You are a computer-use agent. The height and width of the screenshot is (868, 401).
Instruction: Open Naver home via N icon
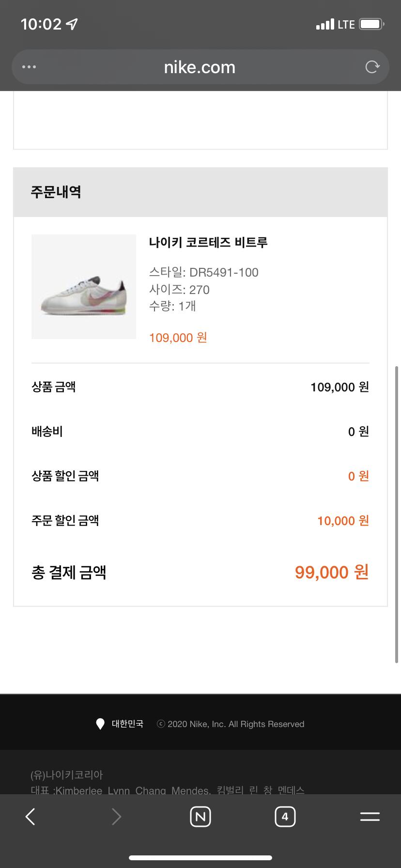(x=200, y=817)
